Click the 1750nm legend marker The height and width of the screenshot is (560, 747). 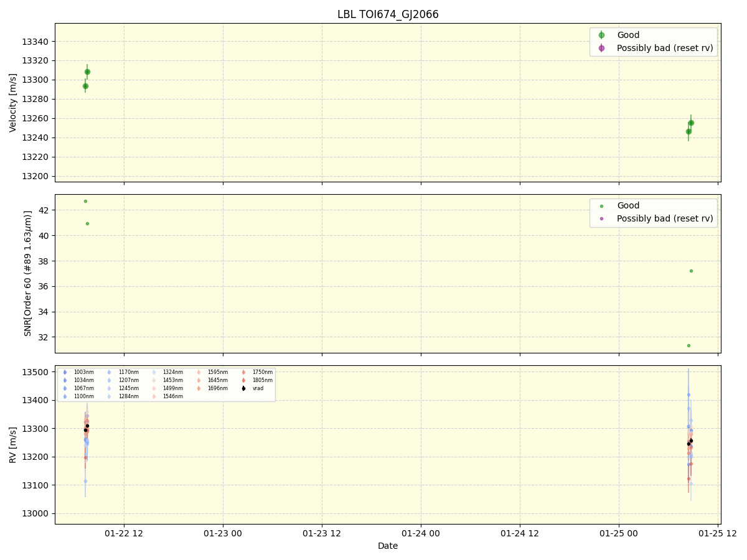tap(243, 372)
